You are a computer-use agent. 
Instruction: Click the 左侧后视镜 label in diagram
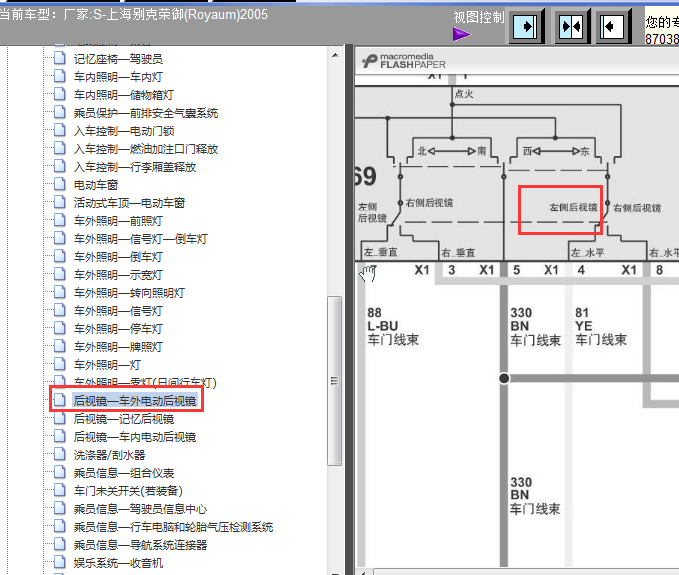[x=573, y=207]
